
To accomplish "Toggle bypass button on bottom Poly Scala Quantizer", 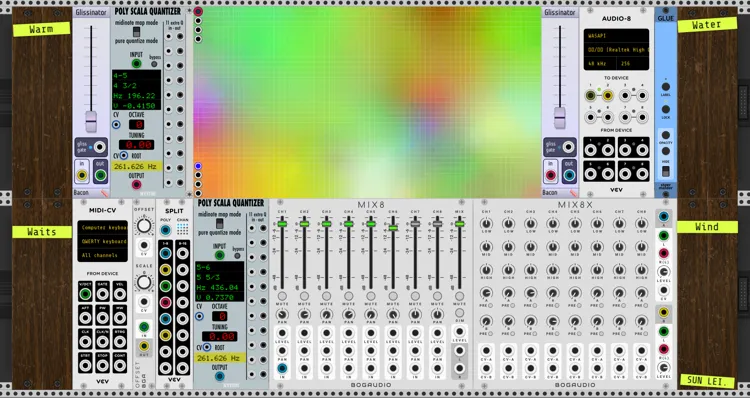I will coord(237,255).
